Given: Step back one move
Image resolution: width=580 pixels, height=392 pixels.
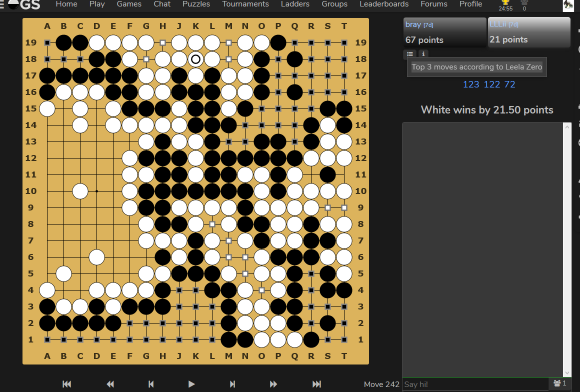Looking at the screenshot, I should pyautogui.click(x=151, y=384).
